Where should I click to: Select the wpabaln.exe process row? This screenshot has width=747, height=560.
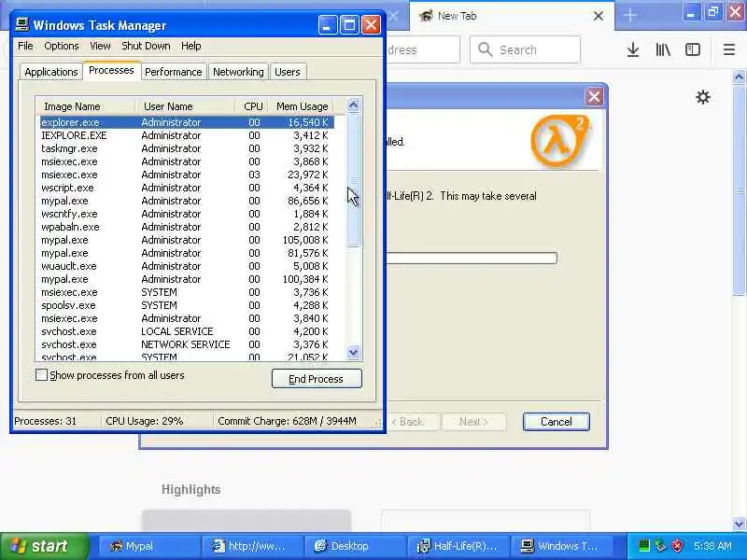[x=187, y=227]
